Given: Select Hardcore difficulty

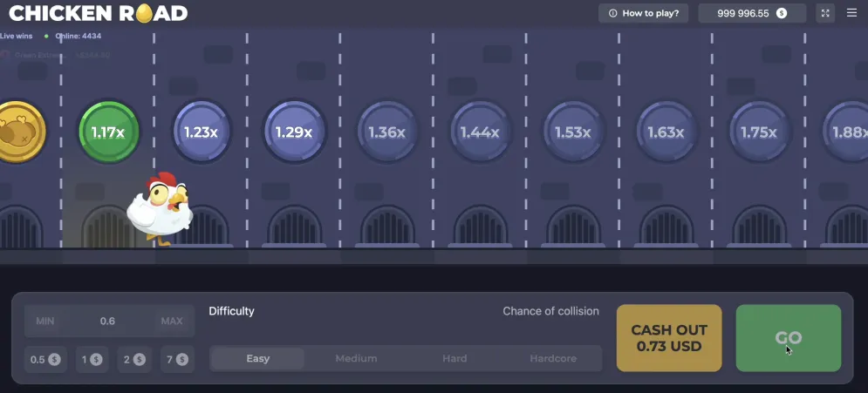Looking at the screenshot, I should [x=553, y=359].
